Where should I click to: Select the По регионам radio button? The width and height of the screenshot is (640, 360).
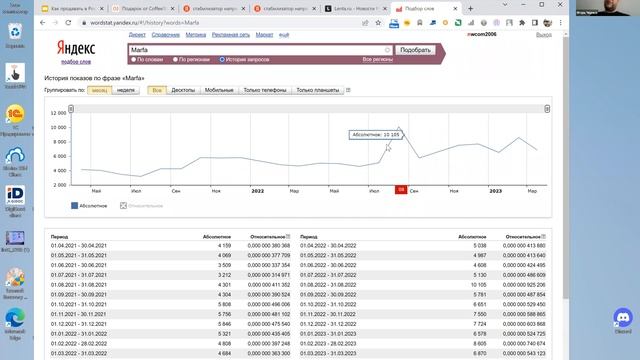[175, 60]
